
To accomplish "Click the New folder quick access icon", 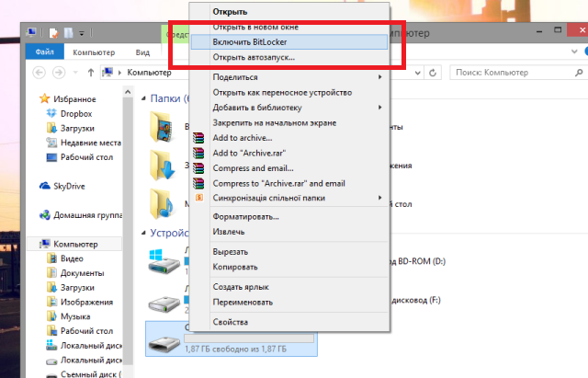I will (69, 33).
